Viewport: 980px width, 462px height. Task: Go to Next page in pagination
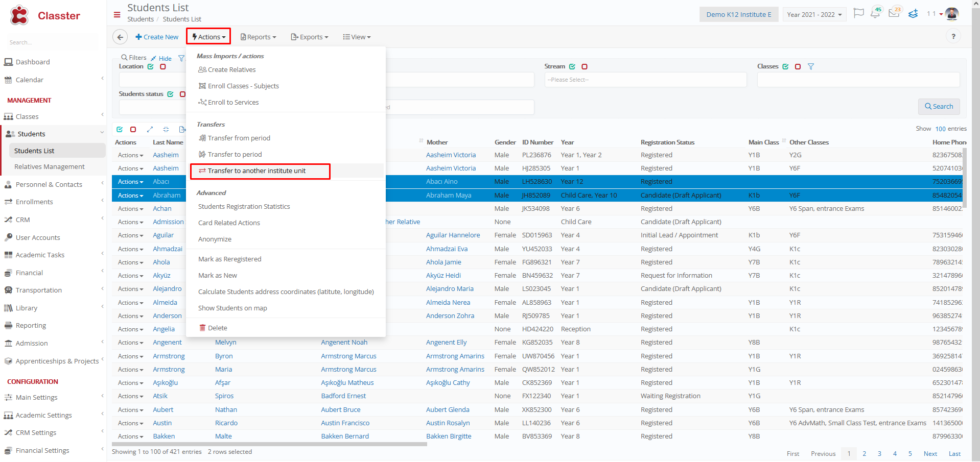tap(930, 453)
